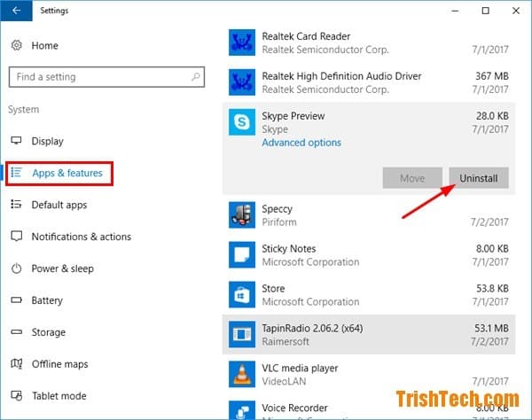The height and width of the screenshot is (420, 532).
Task: Select the Voice Recorder entry
Action: [369, 408]
